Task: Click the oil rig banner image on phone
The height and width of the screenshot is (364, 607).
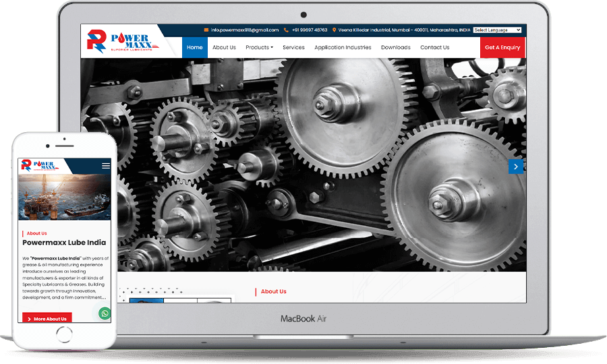Action: [x=65, y=198]
